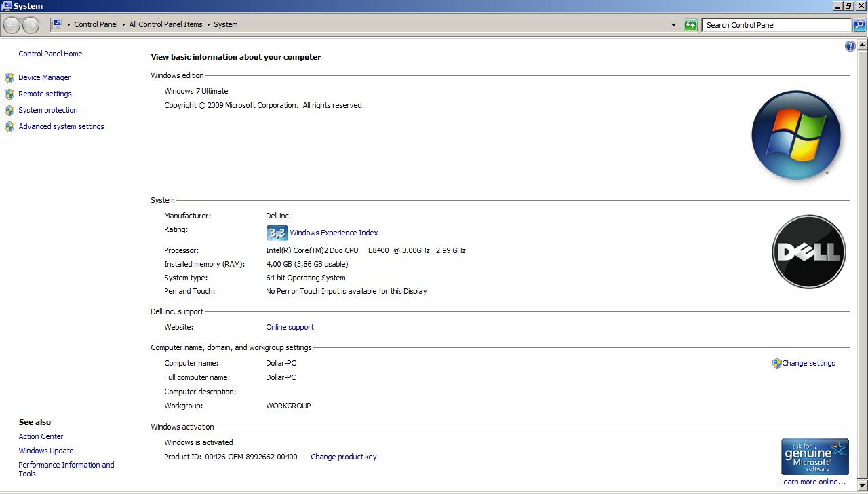This screenshot has width=868, height=494.
Task: Focus the Search Control Panel field
Action: 776,25
